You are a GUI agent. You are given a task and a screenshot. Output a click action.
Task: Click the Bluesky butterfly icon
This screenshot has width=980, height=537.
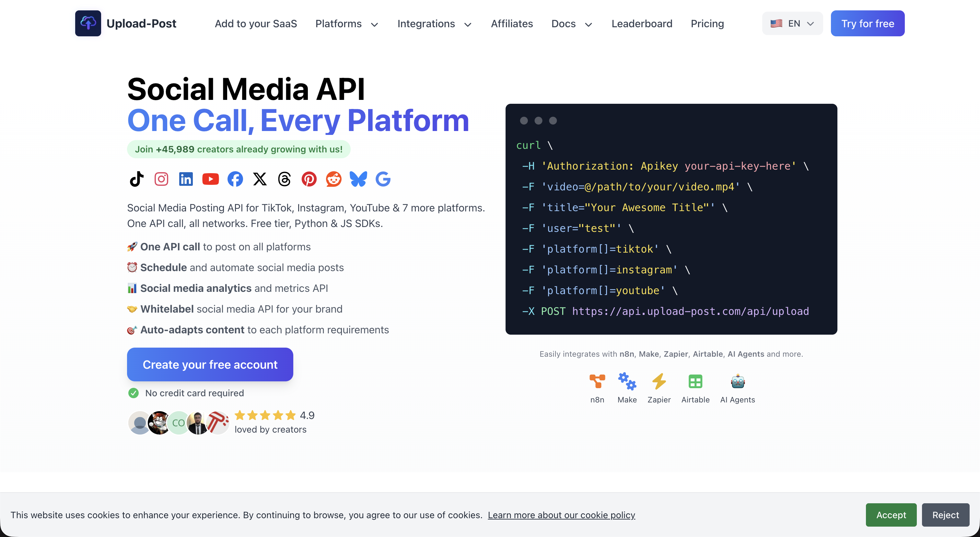pos(358,179)
